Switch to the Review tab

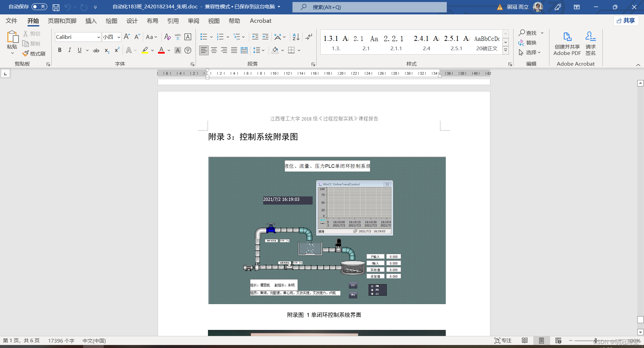(194, 21)
